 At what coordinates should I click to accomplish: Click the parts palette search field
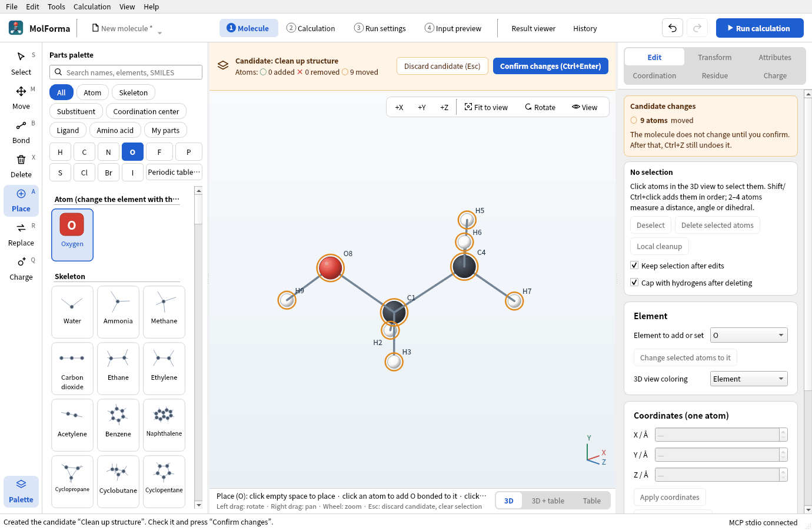[126, 72]
